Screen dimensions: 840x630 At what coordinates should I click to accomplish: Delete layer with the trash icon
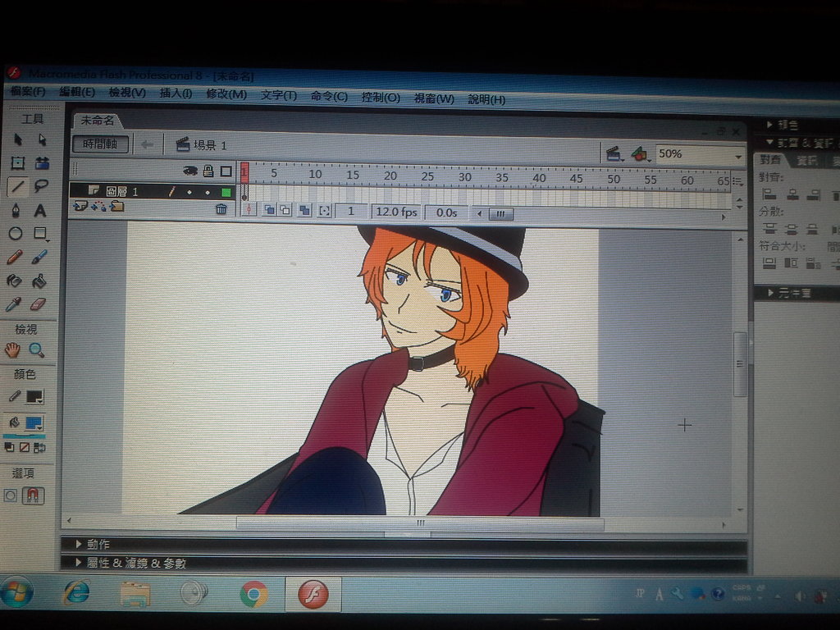tap(221, 209)
